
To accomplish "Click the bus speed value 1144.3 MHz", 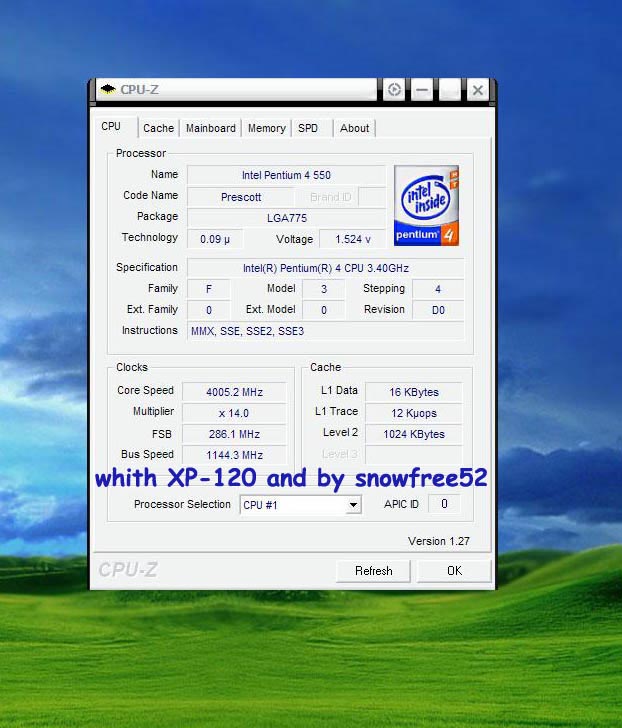I will pos(234,455).
